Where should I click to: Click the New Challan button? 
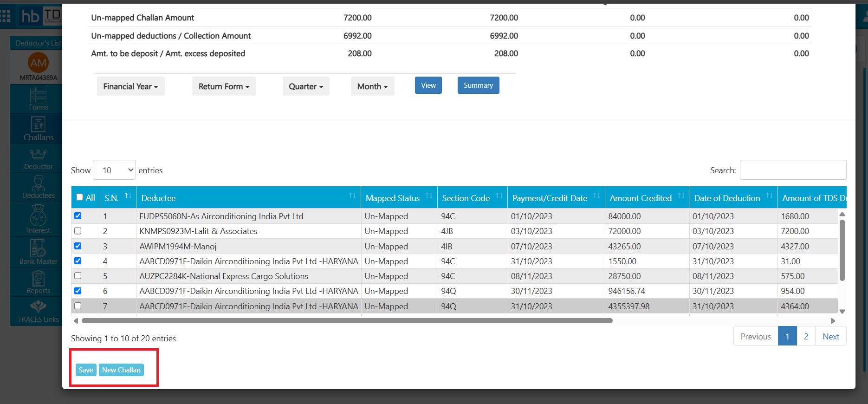121,370
